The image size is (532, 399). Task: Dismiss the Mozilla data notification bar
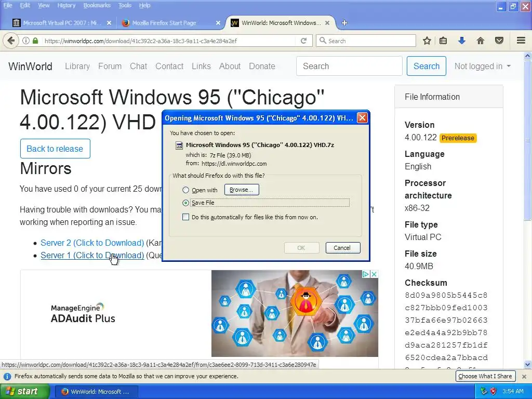click(524, 376)
